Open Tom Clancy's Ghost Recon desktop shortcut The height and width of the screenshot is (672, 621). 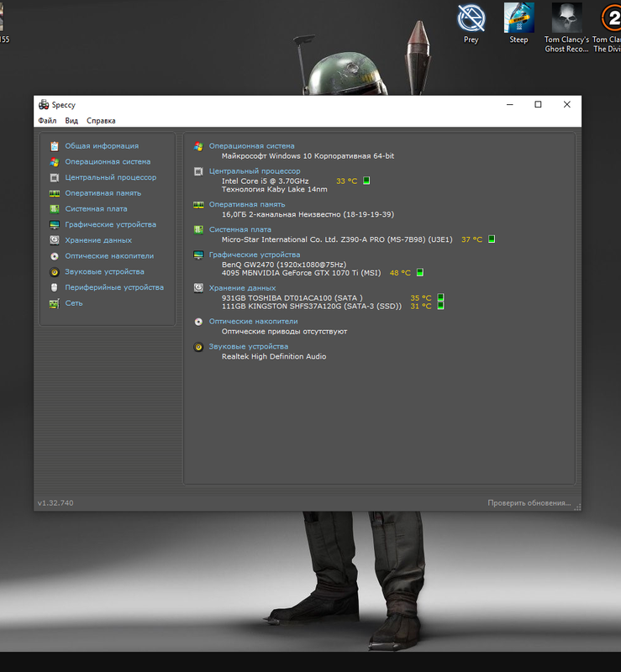tap(566, 28)
